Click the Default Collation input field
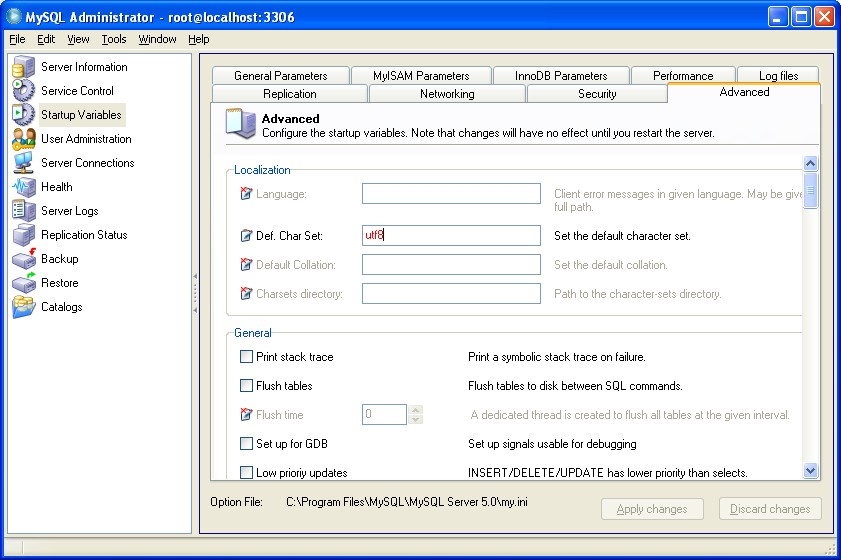Screen dimensions: 841x560 [x=451, y=264]
